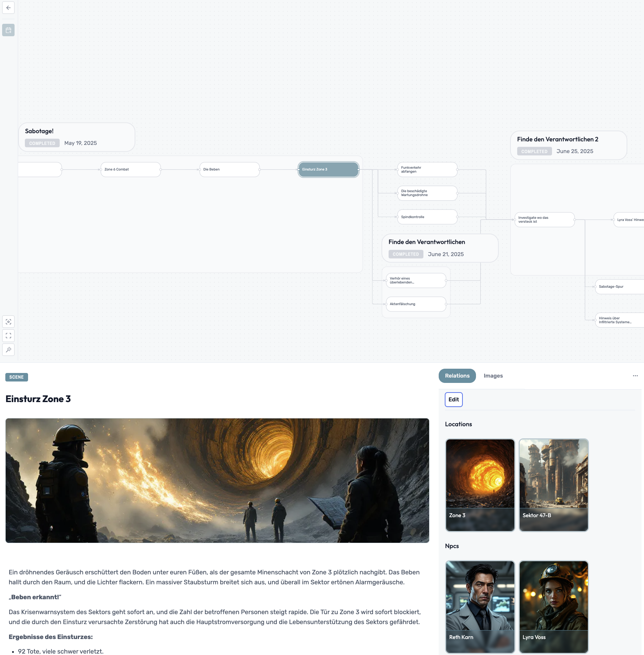Select the Zone 6 Combat node
The width and height of the screenshot is (644, 655).
(x=130, y=169)
